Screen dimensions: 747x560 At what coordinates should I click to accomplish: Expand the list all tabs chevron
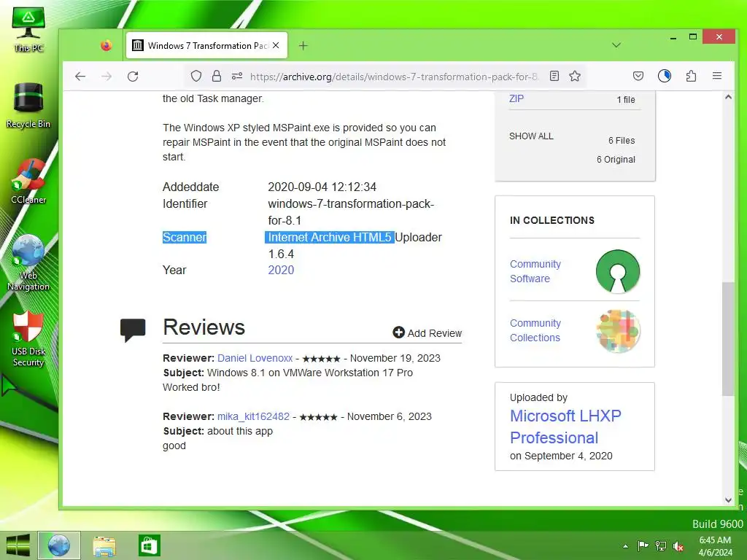616,45
